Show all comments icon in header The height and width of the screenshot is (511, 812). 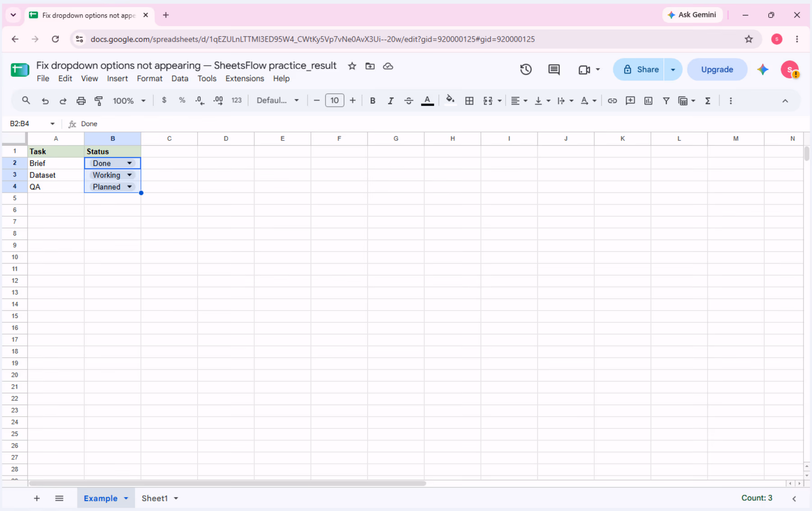coord(554,70)
